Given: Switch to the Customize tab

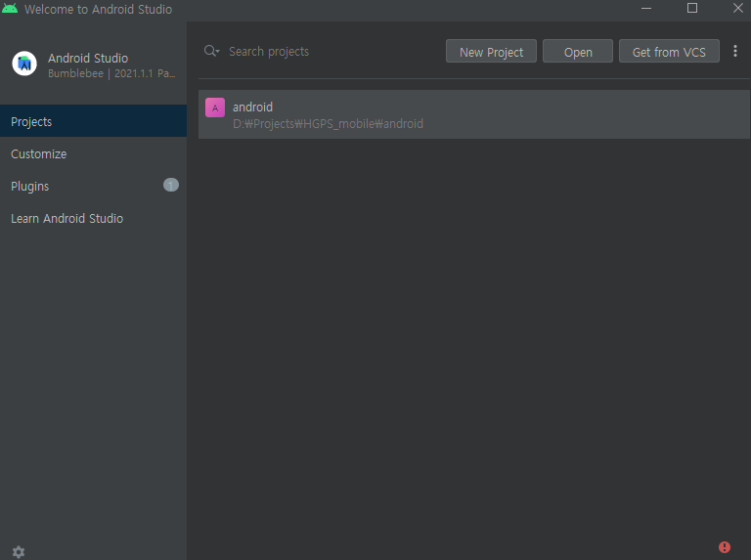Looking at the screenshot, I should point(94,153).
